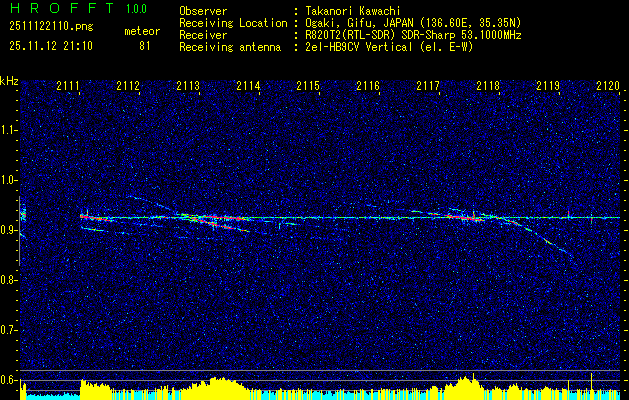Click the 2113 time marker
629x400 pixels.
pyautogui.click(x=188, y=86)
